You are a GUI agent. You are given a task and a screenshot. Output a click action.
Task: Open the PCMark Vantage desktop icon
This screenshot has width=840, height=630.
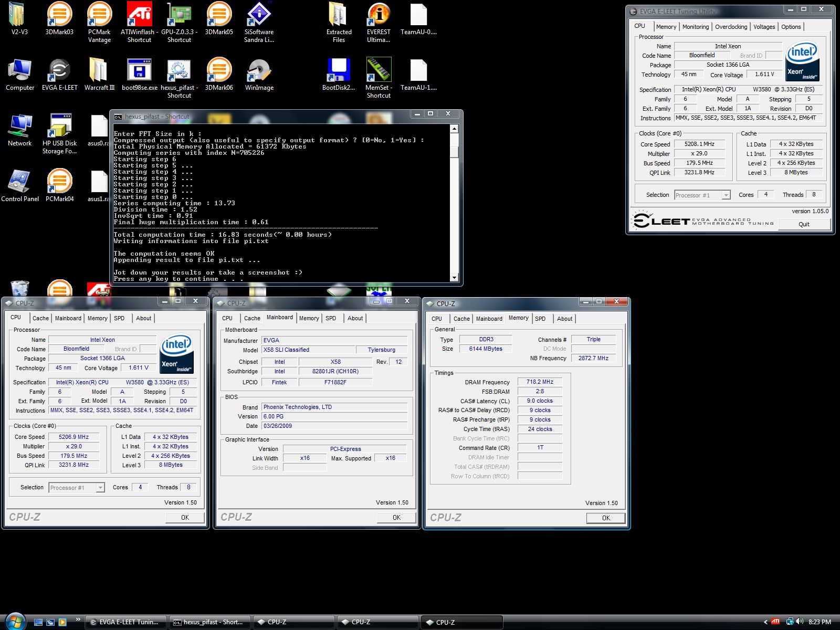click(x=99, y=22)
